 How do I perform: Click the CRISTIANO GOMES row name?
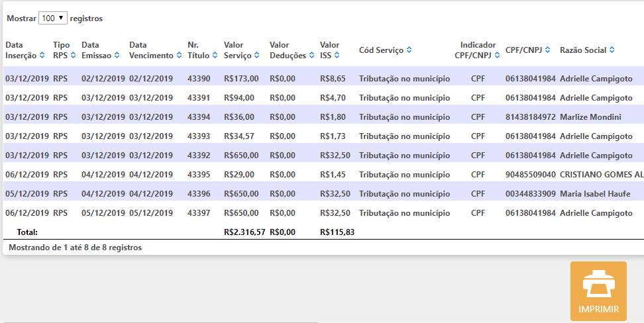click(601, 175)
